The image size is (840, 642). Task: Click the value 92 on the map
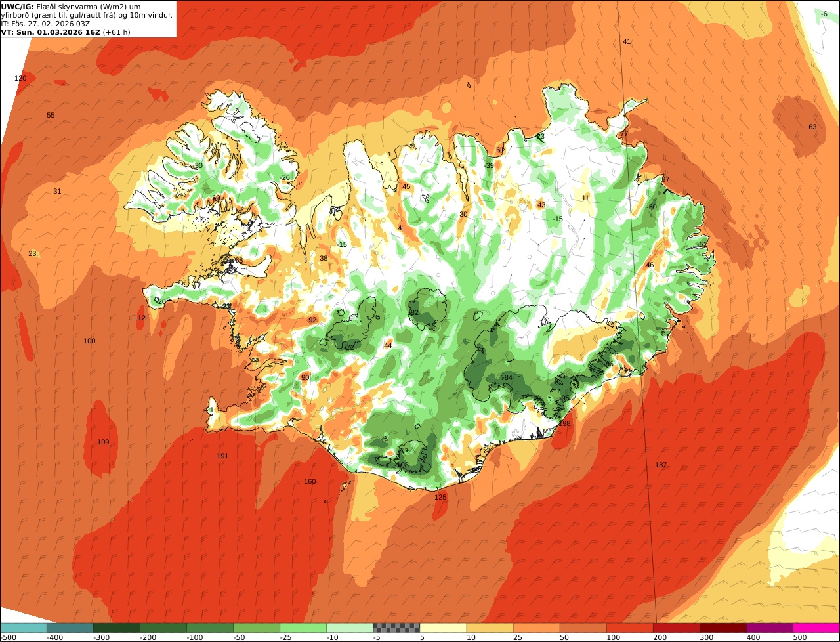pos(312,320)
